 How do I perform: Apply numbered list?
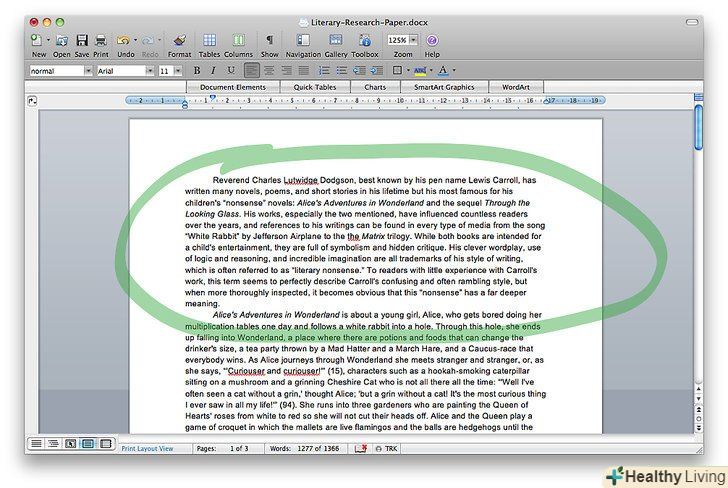pyautogui.click(x=324, y=71)
